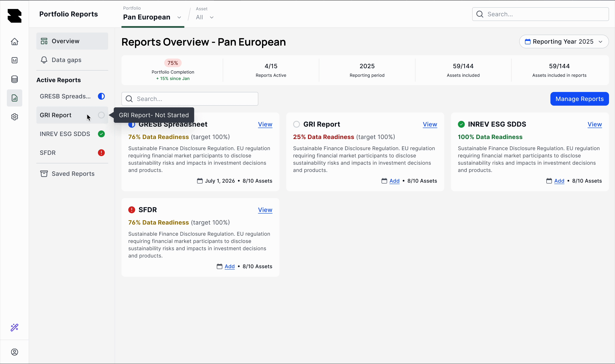Click the calendar icon beside July 1, 2026

coord(200,181)
